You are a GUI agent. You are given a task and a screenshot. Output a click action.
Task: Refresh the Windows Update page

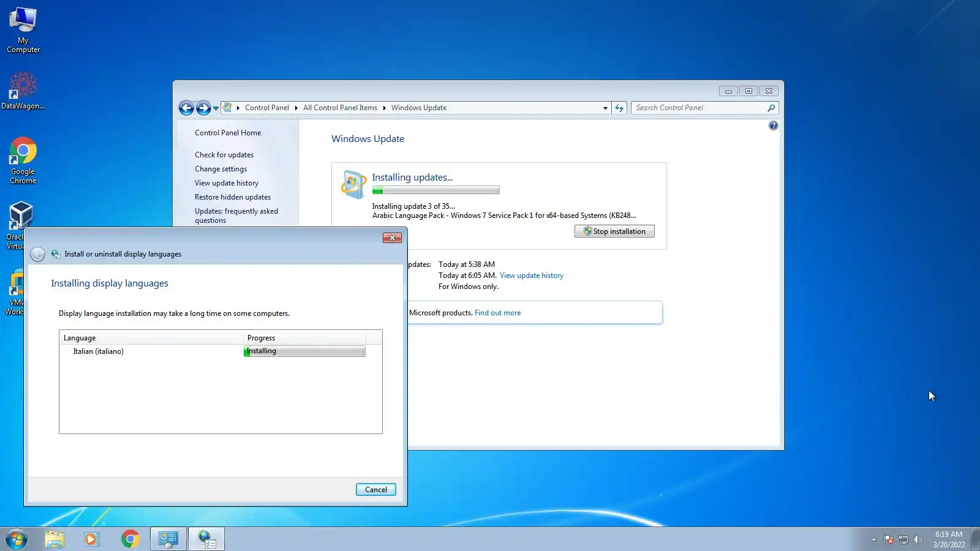(619, 108)
